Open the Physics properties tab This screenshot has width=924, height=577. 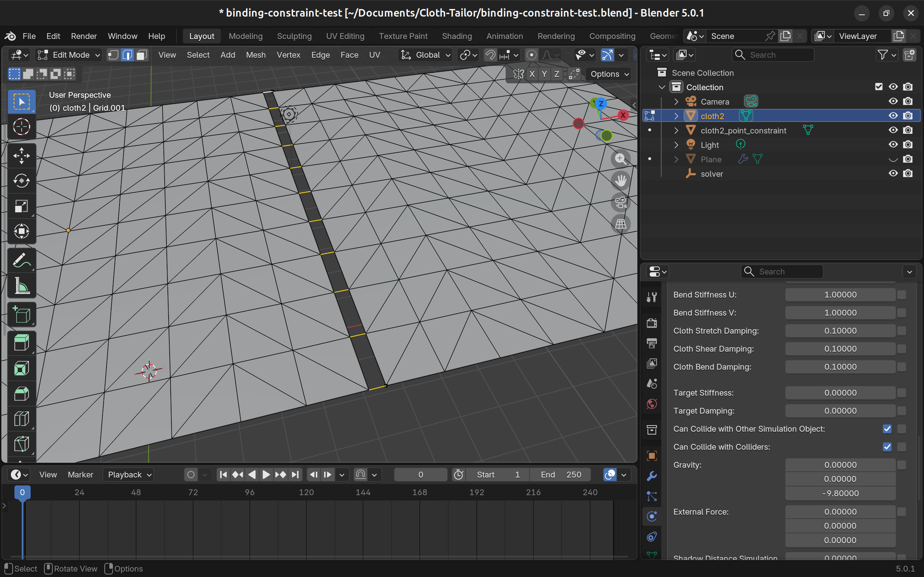pos(652,516)
